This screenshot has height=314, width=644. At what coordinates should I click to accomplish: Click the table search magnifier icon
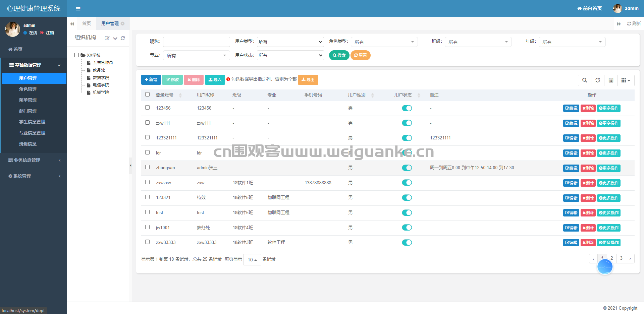click(x=585, y=80)
